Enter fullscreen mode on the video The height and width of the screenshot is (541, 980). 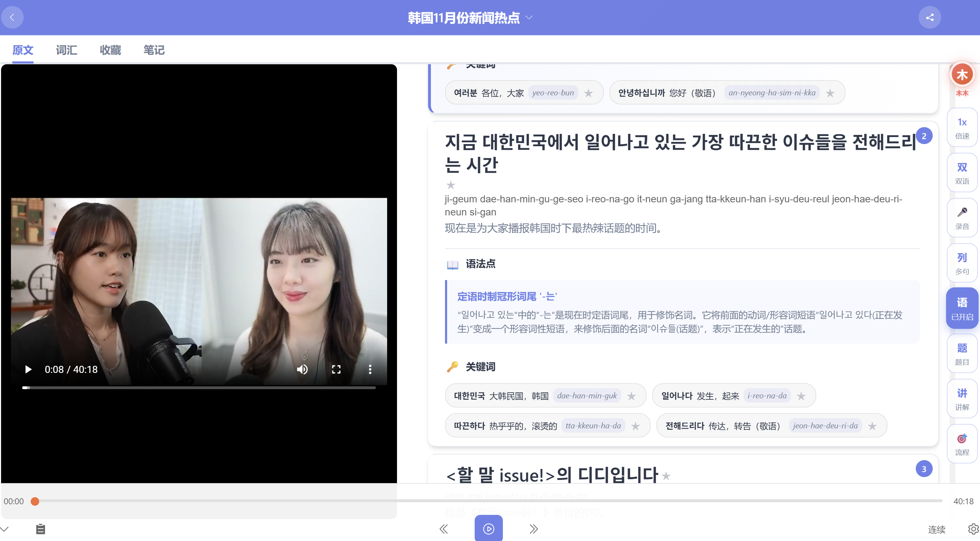pos(336,369)
